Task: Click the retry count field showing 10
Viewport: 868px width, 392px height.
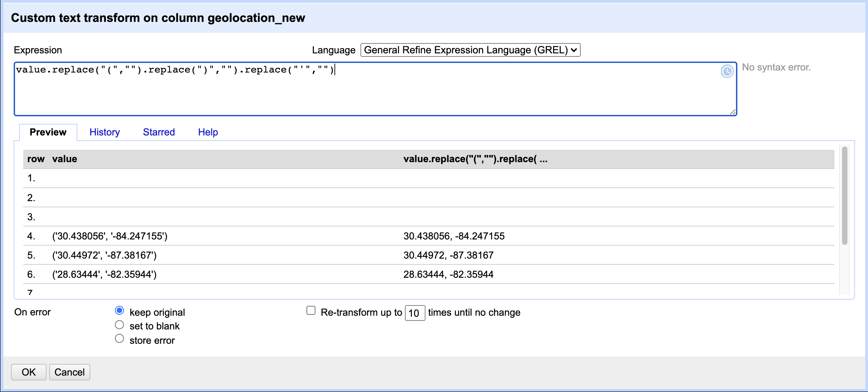Action: pyautogui.click(x=415, y=313)
